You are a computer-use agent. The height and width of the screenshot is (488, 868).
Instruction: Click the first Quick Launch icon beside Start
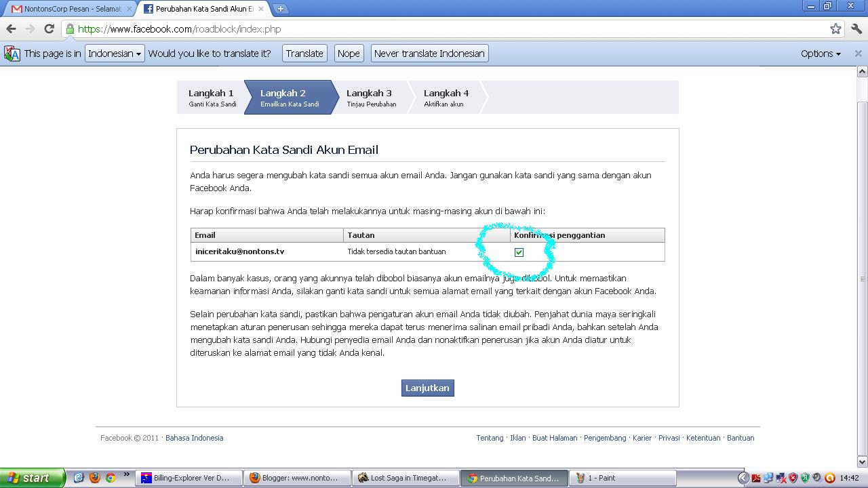pyautogui.click(x=79, y=478)
